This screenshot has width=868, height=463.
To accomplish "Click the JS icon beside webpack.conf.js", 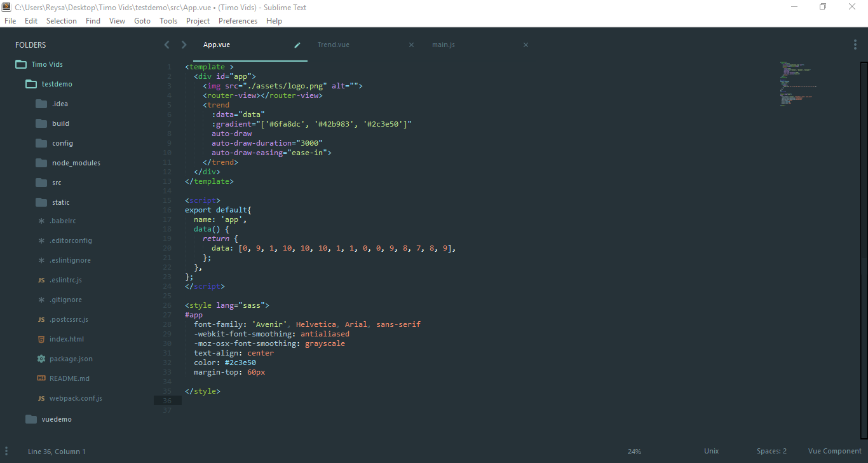I will pyautogui.click(x=40, y=397).
